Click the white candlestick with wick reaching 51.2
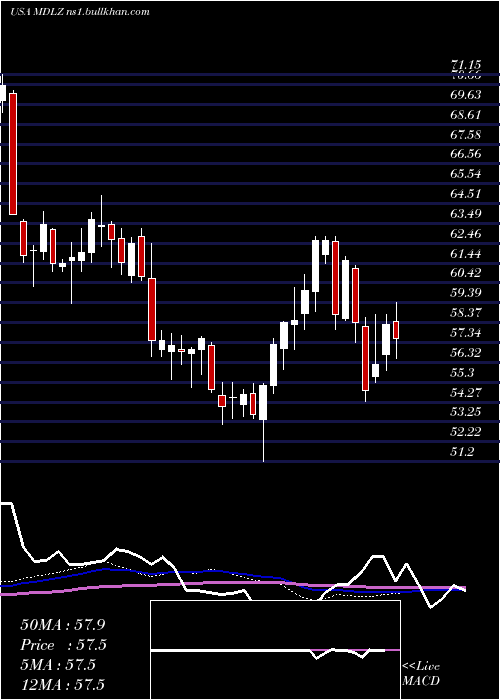 [263, 402]
